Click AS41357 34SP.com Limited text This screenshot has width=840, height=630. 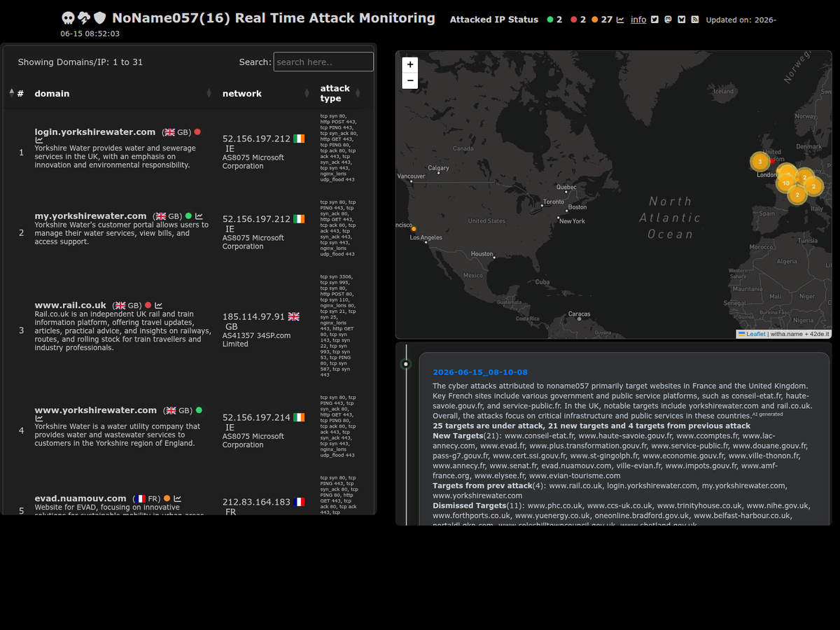click(256, 339)
